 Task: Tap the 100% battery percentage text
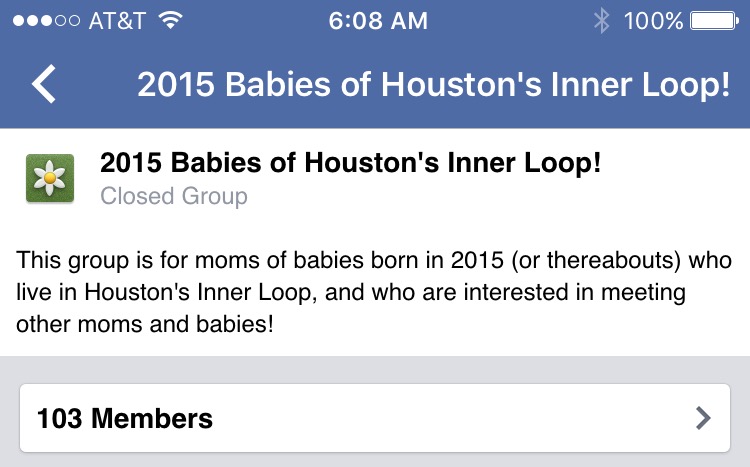click(653, 21)
